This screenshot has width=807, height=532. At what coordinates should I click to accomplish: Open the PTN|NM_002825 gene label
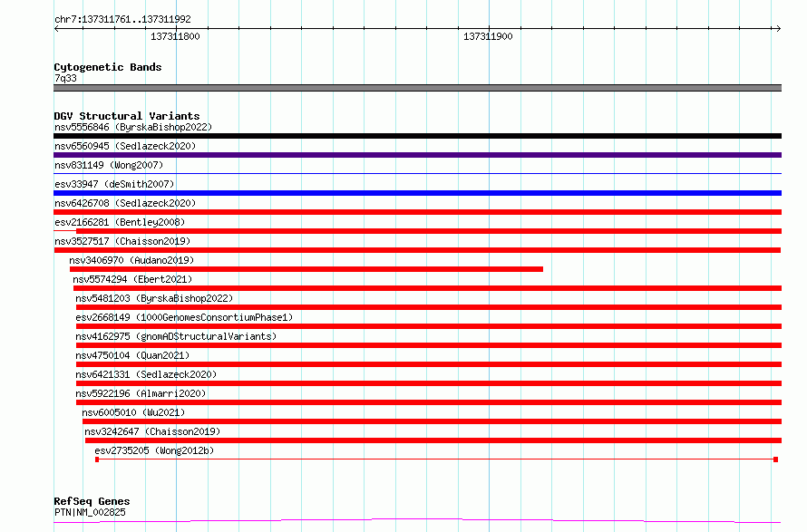(x=90, y=512)
